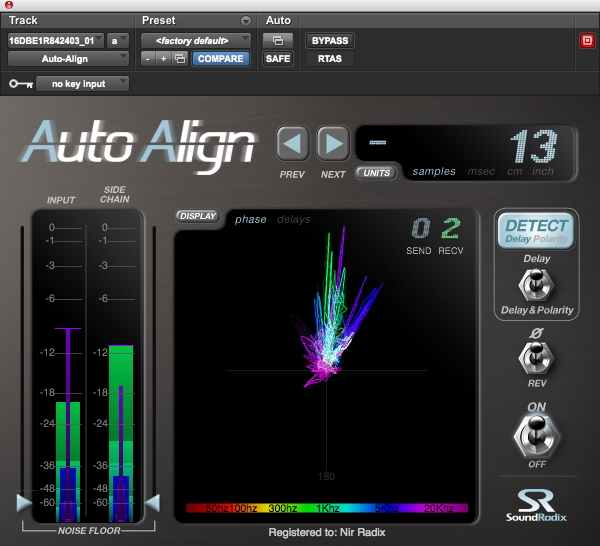Click the red target button at top right
This screenshot has height=546, width=600.
click(586, 41)
